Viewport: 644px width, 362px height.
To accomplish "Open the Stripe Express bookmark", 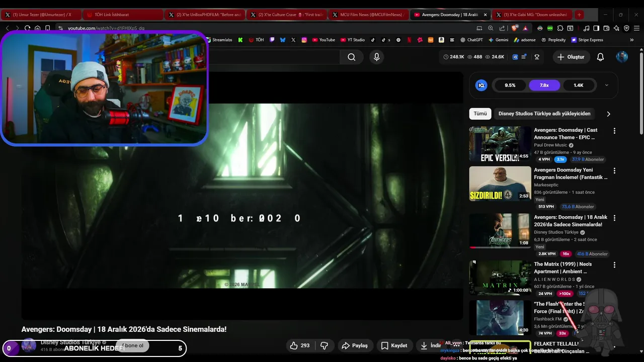I will (587, 40).
